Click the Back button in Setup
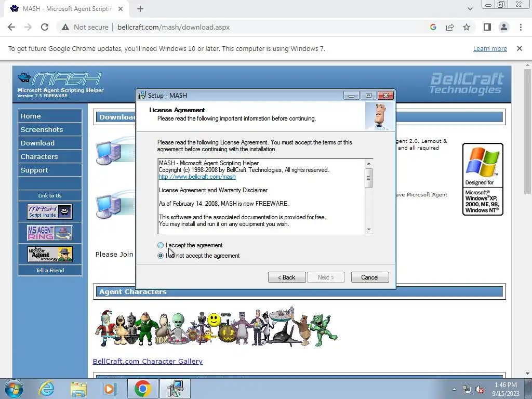This screenshot has height=399, width=532. (x=287, y=277)
